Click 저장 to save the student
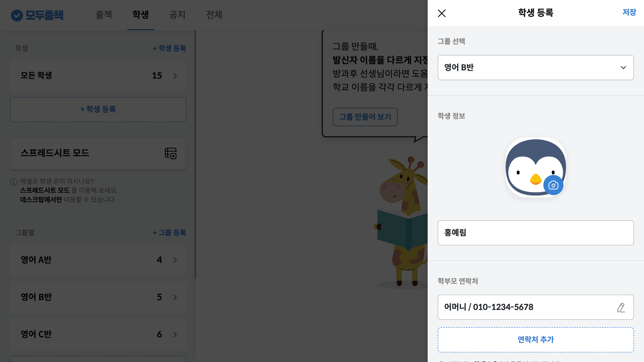The image size is (644, 362). pos(629,12)
